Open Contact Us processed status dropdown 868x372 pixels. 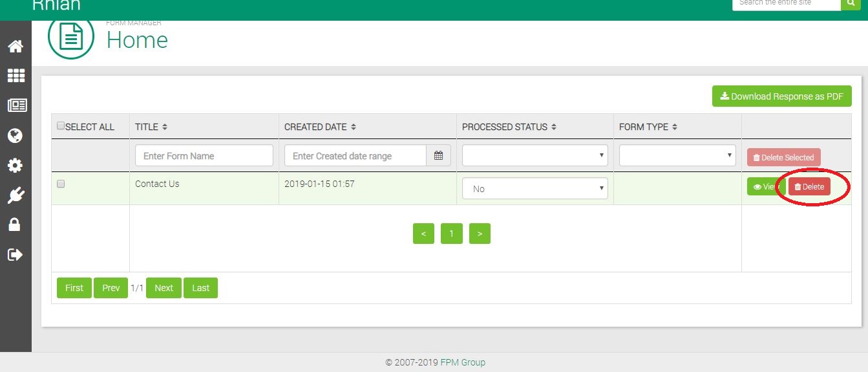point(535,189)
